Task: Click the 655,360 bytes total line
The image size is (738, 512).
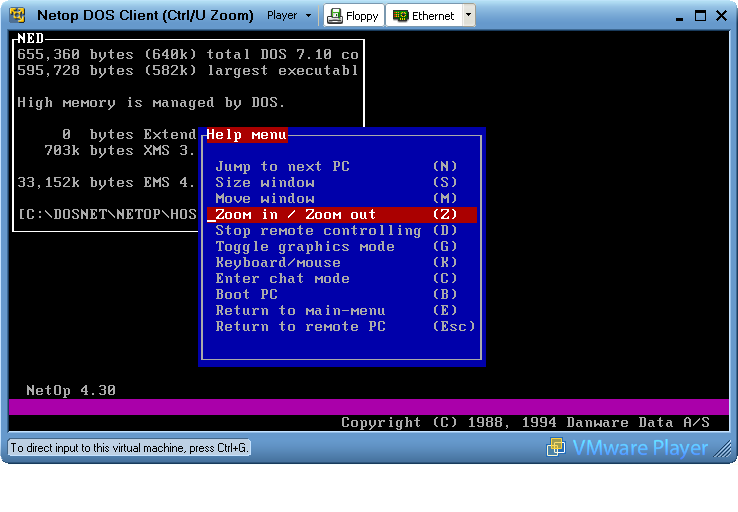Action: pos(188,54)
